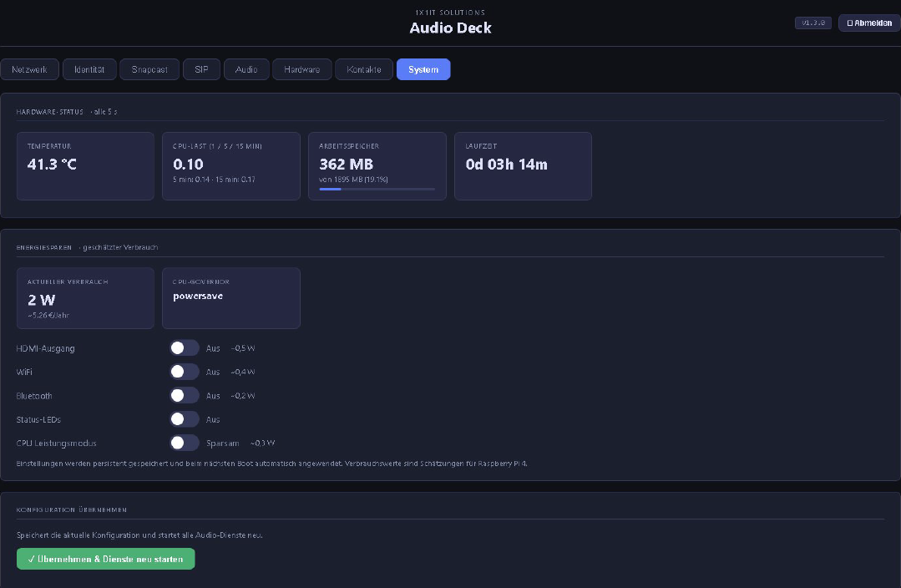Image resolution: width=901 pixels, height=588 pixels.
Task: Switch on the Status-LEDs toggle
Action: (x=185, y=418)
